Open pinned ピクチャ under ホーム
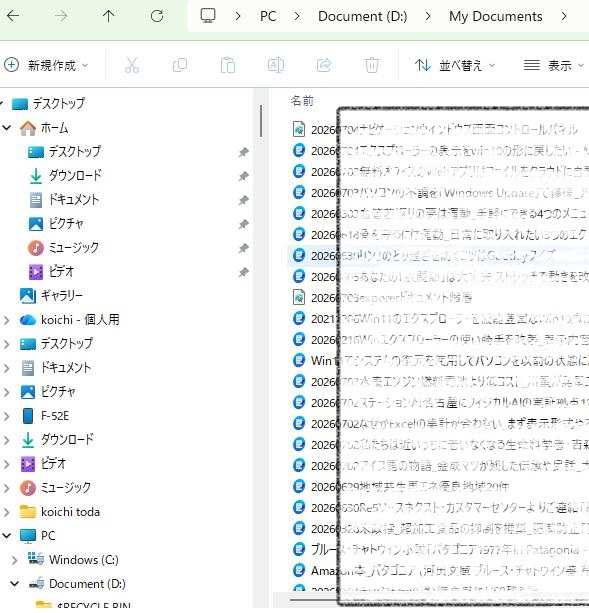The image size is (589, 613). point(56,224)
